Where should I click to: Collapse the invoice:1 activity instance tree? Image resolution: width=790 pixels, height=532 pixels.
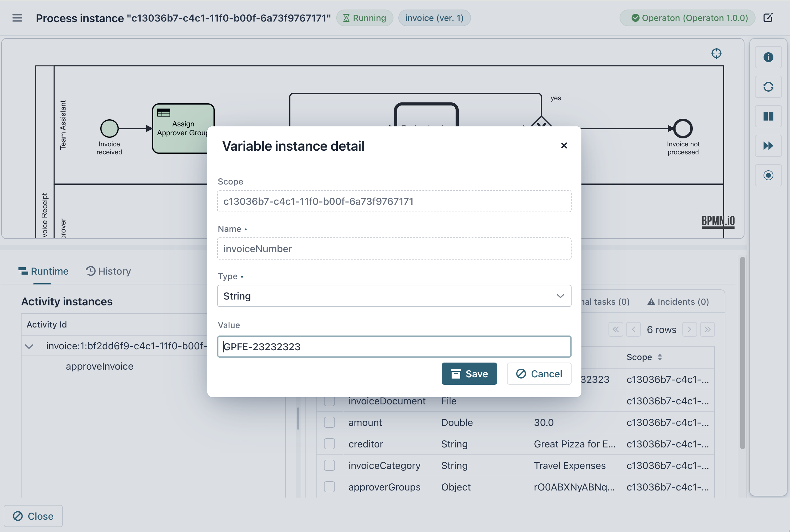[x=29, y=346]
